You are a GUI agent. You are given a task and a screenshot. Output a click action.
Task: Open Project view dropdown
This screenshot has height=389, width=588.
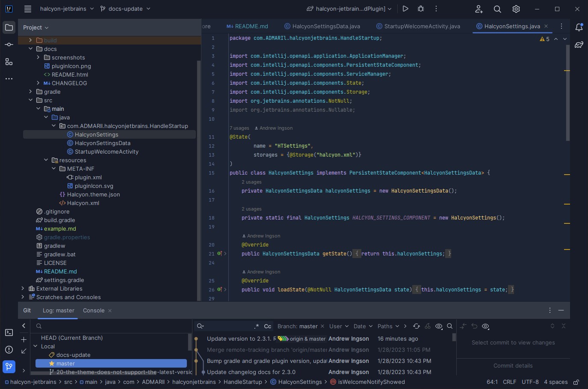click(x=36, y=27)
